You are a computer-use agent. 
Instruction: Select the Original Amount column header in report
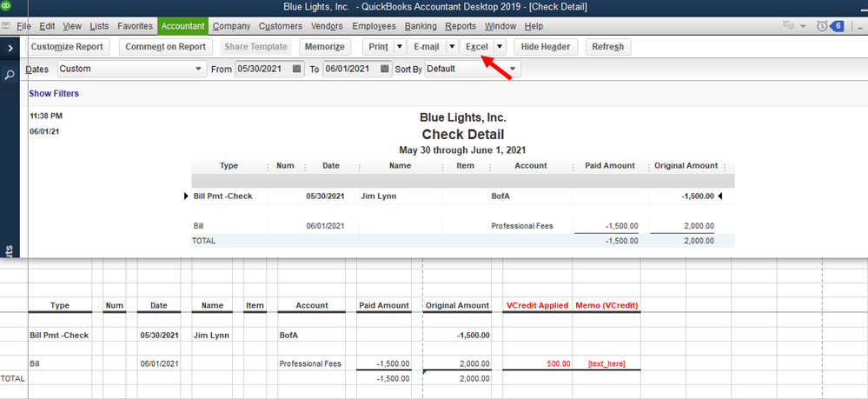[x=686, y=166]
